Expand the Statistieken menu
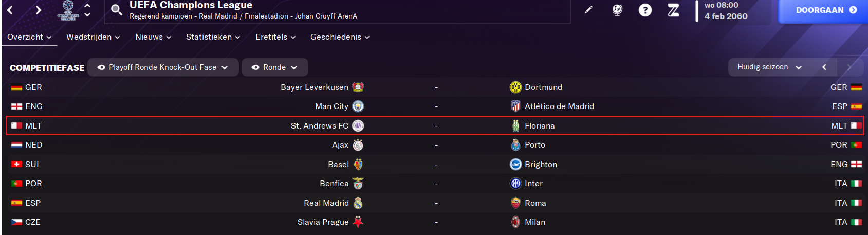The image size is (868, 235). (213, 37)
